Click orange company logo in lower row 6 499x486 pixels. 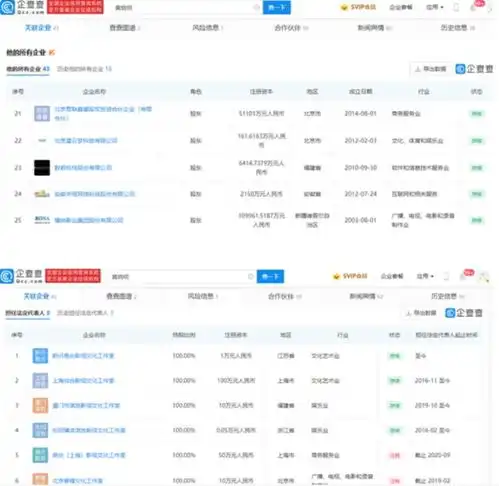40,479
